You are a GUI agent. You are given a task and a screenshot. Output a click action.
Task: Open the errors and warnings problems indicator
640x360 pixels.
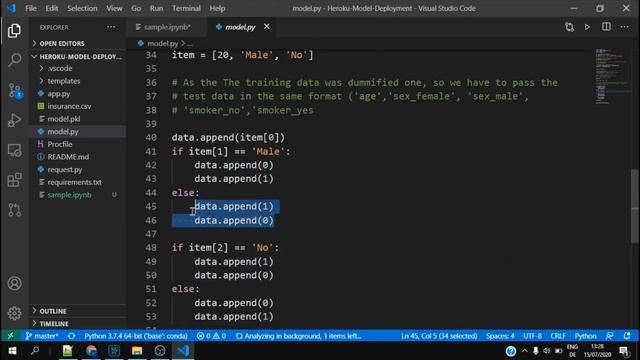(211, 336)
